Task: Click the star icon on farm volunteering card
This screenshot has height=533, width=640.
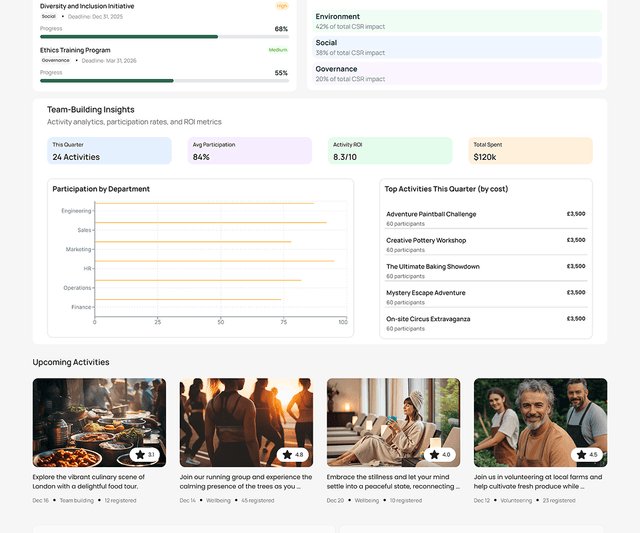Action: (581, 454)
